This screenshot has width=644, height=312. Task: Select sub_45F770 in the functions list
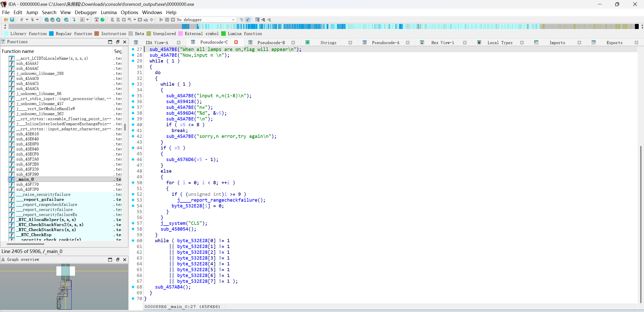27,184
